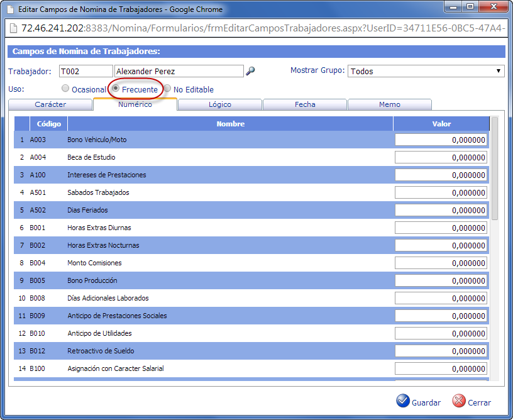Click the Cerrar text link
Image resolution: width=513 pixels, height=420 pixels.
click(x=479, y=402)
